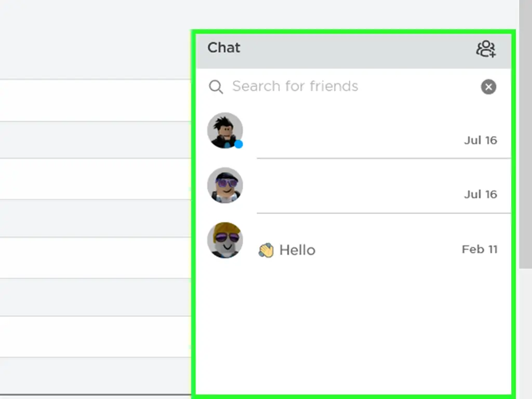Image resolution: width=532 pixels, height=399 pixels.
Task: Open chat with the blonde hair avatar
Action: 225,240
